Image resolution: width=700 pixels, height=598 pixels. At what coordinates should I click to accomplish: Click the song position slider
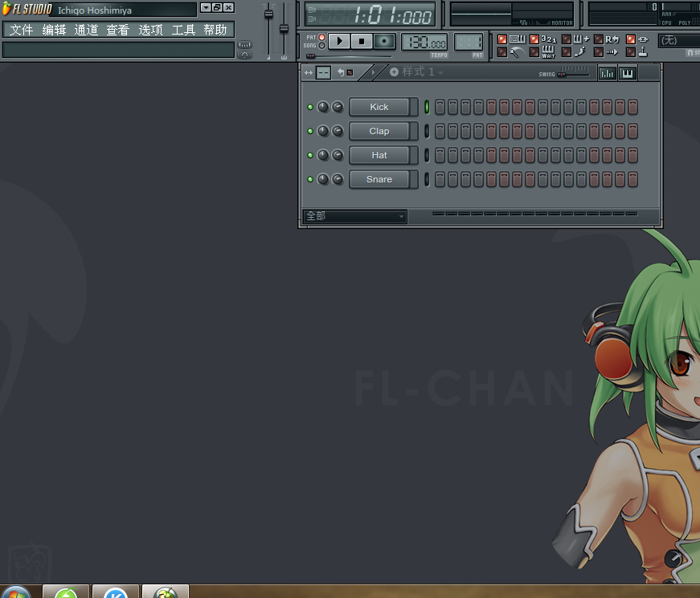click(x=349, y=56)
